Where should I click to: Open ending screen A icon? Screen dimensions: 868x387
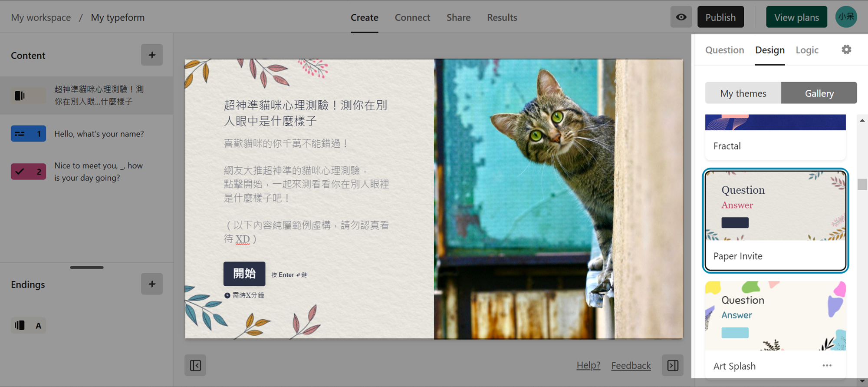(x=28, y=325)
